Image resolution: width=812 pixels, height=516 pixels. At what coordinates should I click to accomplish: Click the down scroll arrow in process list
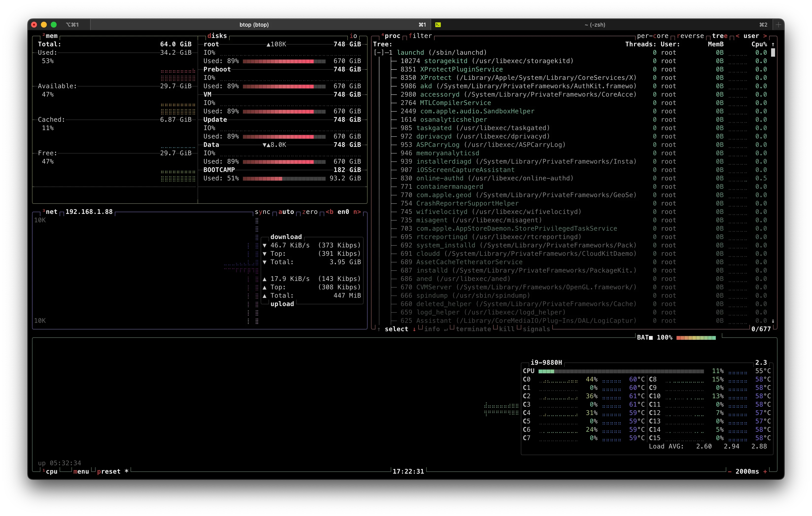point(773,321)
